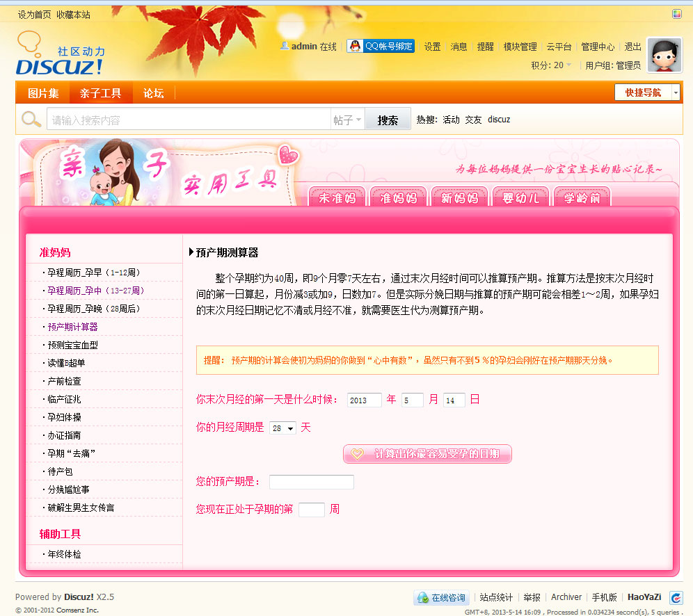The image size is (693, 616).
Task: Open 模块管理 module management
Action: [520, 47]
